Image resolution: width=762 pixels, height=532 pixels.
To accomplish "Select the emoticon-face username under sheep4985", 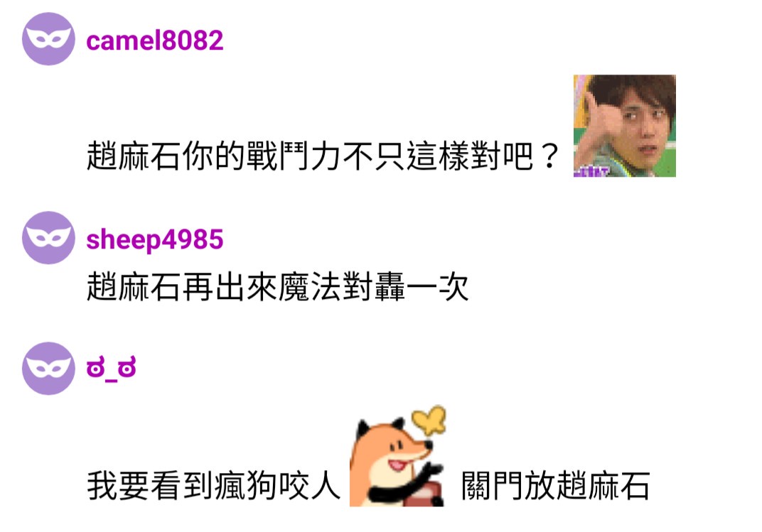I will click(x=112, y=368).
